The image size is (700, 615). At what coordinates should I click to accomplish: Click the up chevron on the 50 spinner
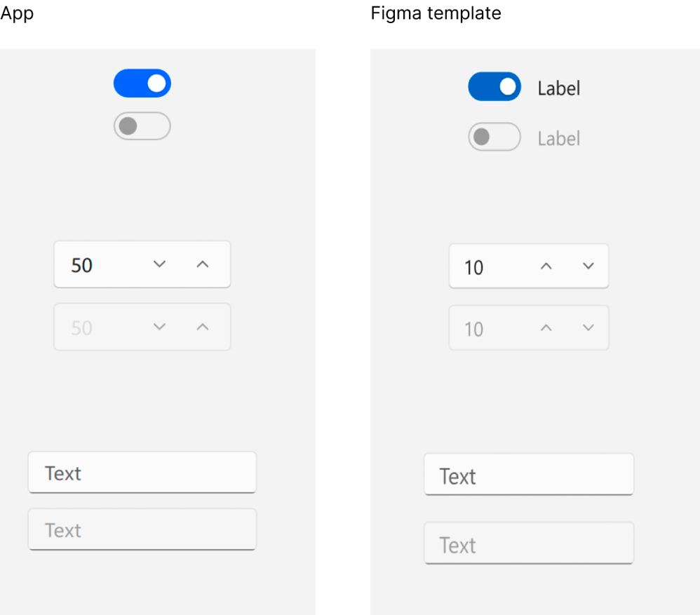pos(203,264)
